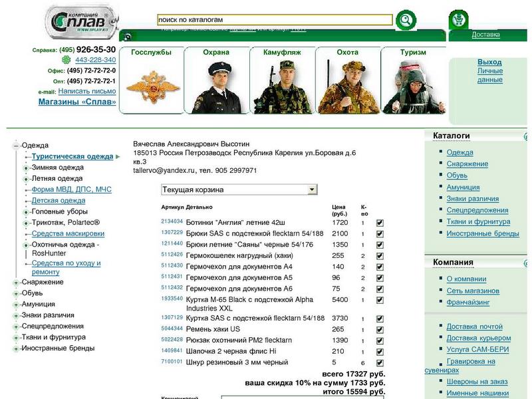Open the Доставка почтой link
The height and width of the screenshot is (399, 532).
[474, 327]
